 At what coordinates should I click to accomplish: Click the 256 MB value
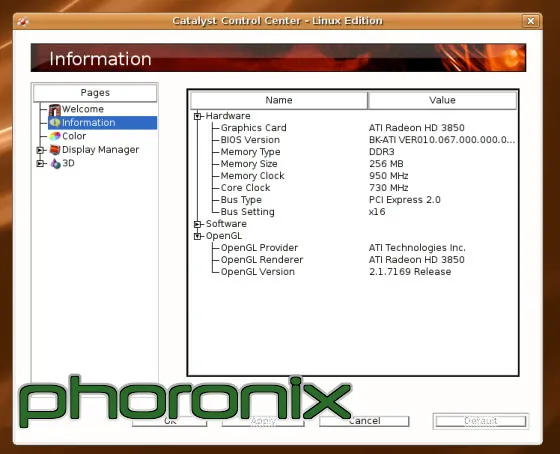386,164
